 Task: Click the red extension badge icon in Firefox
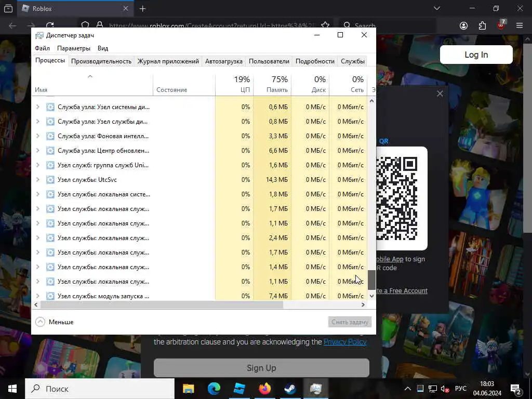[x=501, y=25]
